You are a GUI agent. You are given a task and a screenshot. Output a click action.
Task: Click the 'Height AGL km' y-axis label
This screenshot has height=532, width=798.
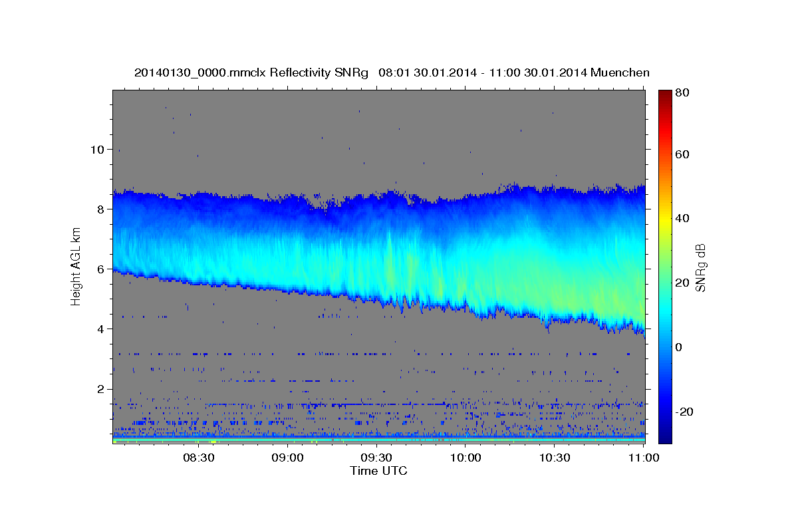point(76,267)
